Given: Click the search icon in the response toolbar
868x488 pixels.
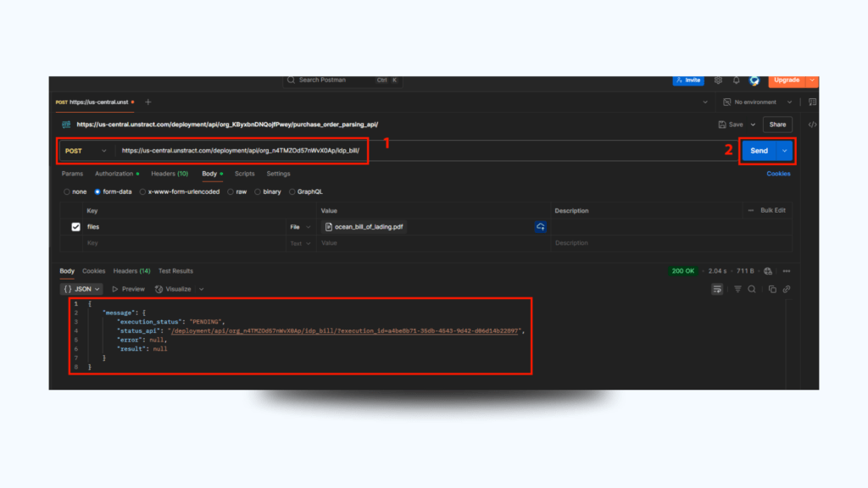Looking at the screenshot, I should [x=752, y=289].
